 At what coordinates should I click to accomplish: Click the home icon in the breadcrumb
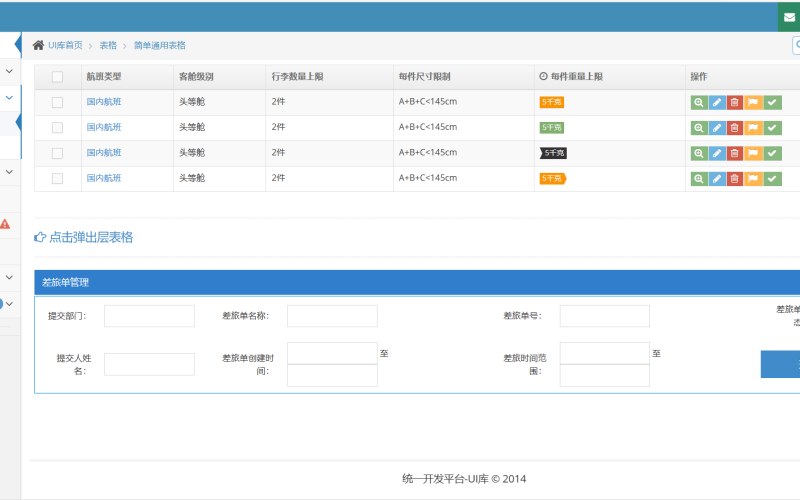[x=38, y=45]
